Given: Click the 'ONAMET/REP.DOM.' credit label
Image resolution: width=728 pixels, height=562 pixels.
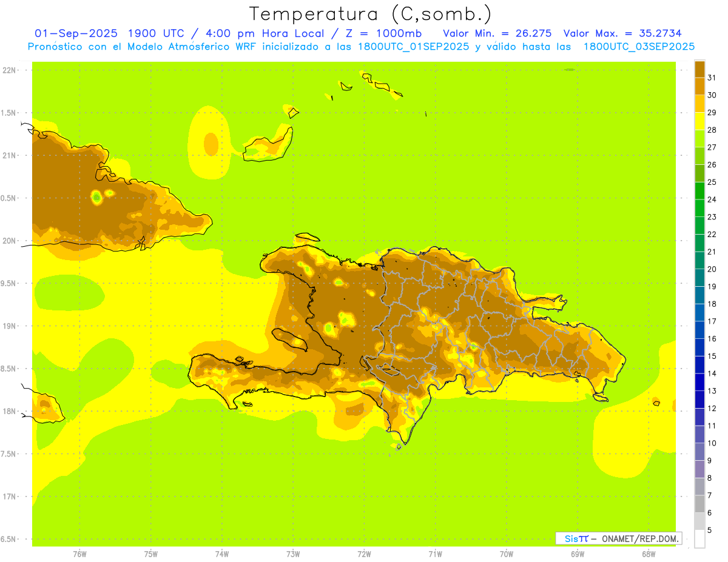Looking at the screenshot, I should (x=640, y=538).
